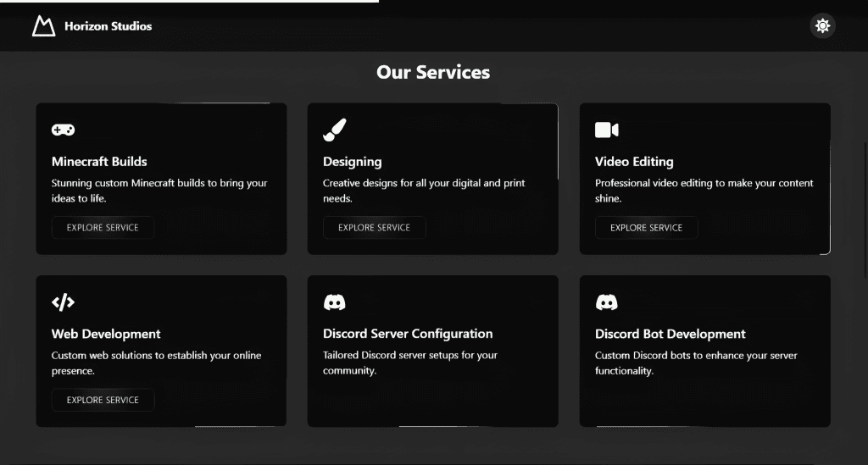Image resolution: width=868 pixels, height=465 pixels.
Task: Click 'Creative designs for all your digital' description
Action: 424,191
